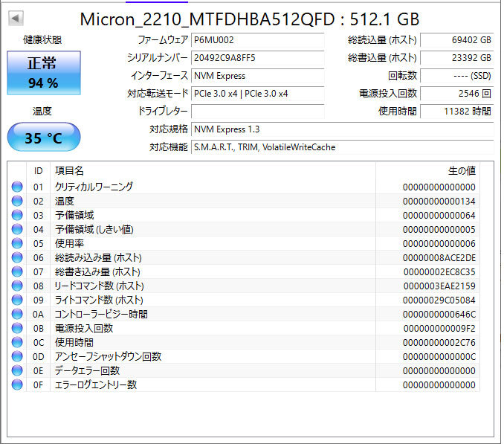This screenshot has width=504, height=444.
Task: Select the データエラー回数 attribute name
Action: (87, 370)
